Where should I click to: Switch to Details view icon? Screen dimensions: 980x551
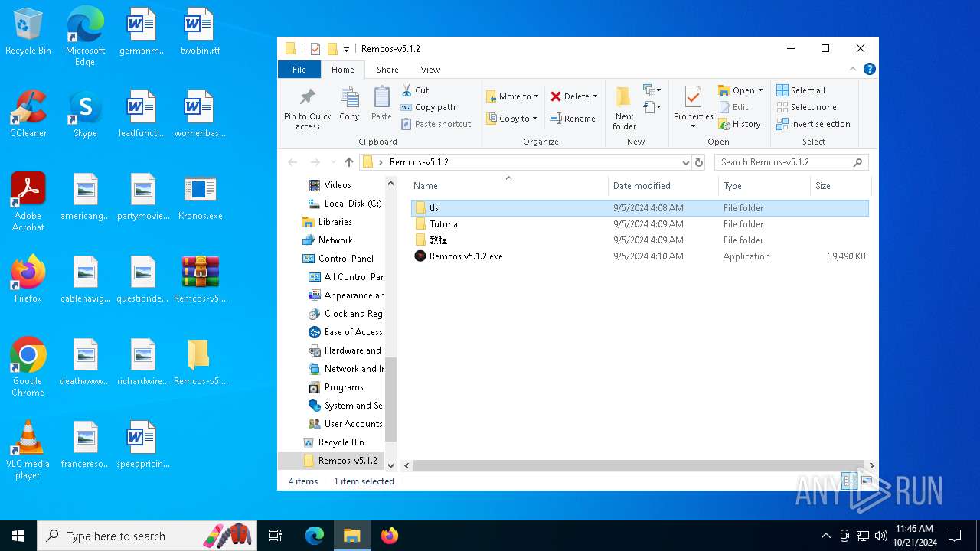click(x=849, y=481)
